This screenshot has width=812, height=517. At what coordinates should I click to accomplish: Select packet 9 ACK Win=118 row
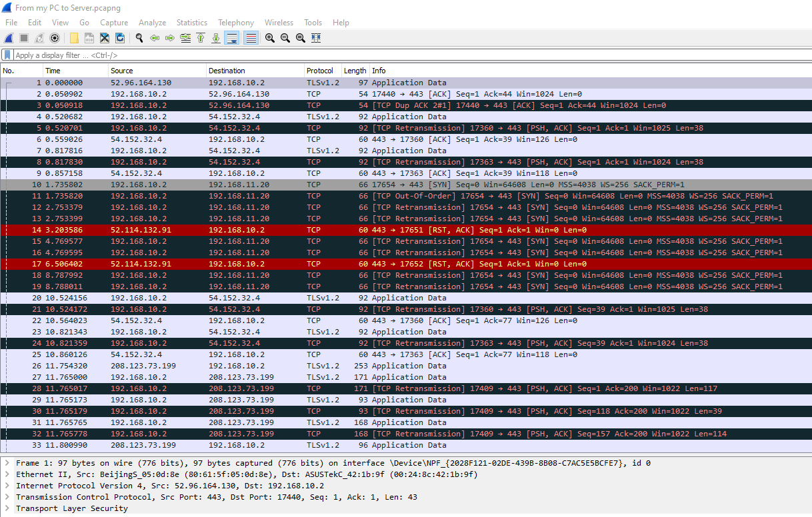[x=406, y=173]
